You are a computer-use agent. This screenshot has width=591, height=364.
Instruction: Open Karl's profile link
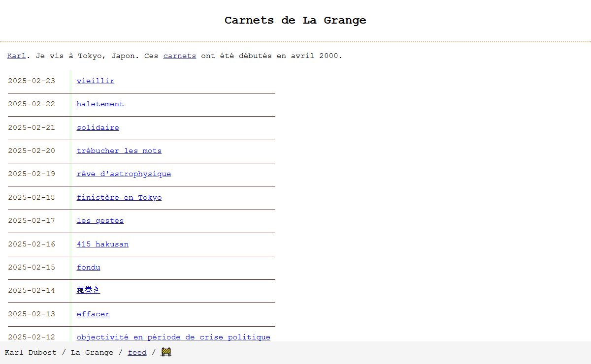click(16, 56)
